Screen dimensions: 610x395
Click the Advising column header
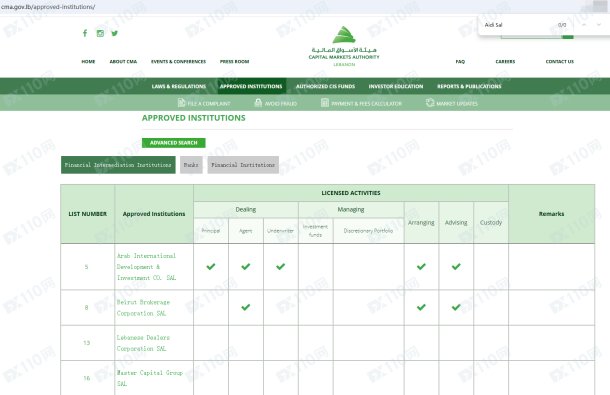pyautogui.click(x=456, y=223)
